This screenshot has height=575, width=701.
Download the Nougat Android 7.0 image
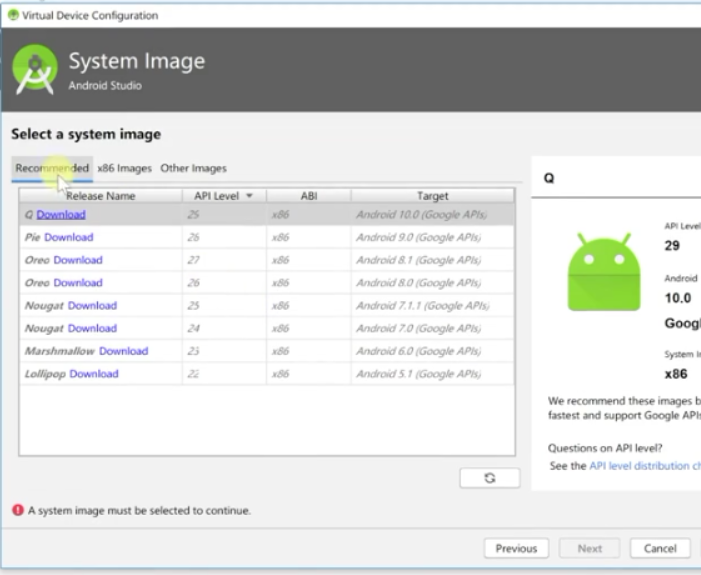[x=93, y=329]
